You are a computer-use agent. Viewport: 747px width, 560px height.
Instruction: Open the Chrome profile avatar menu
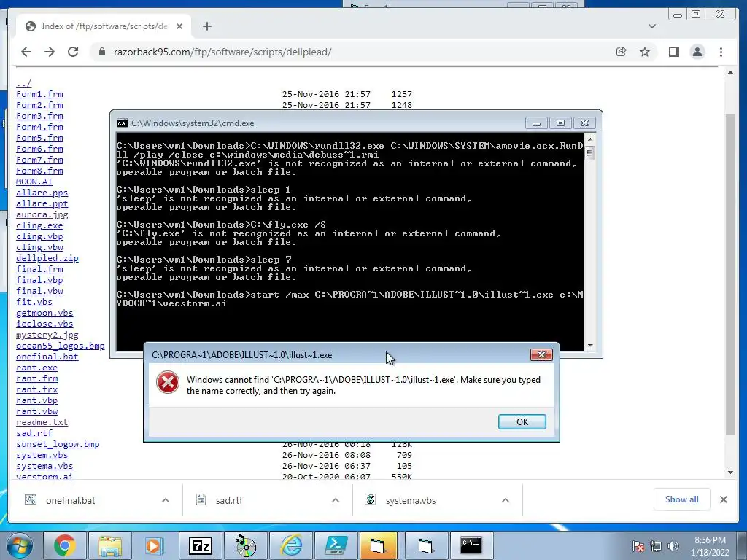pyautogui.click(x=697, y=52)
